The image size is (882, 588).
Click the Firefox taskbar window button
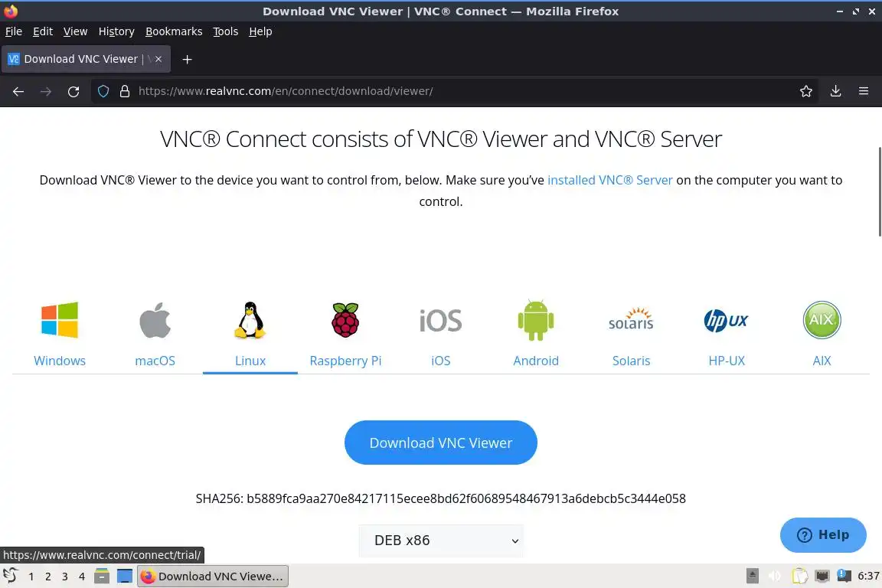[x=213, y=577]
